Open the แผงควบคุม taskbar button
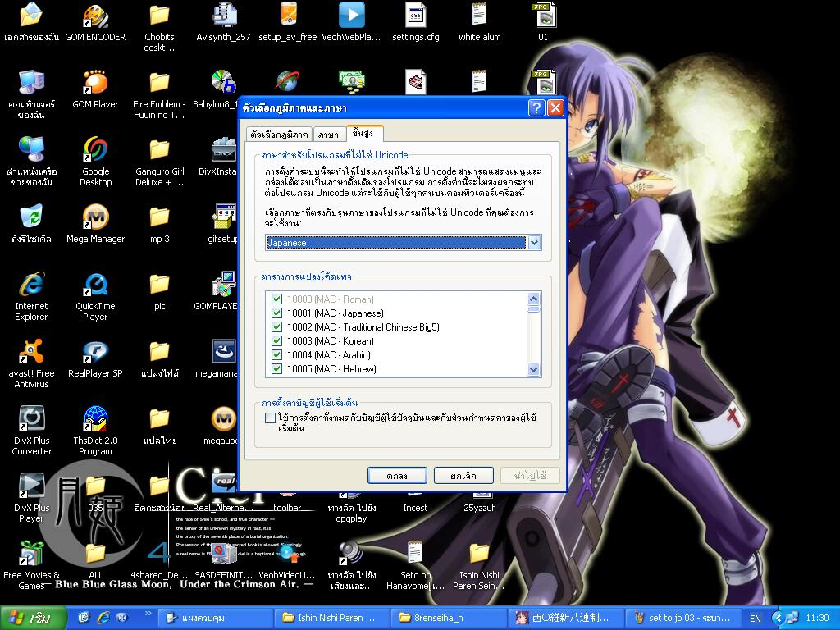Screen dimensions: 840x630 coord(214,618)
